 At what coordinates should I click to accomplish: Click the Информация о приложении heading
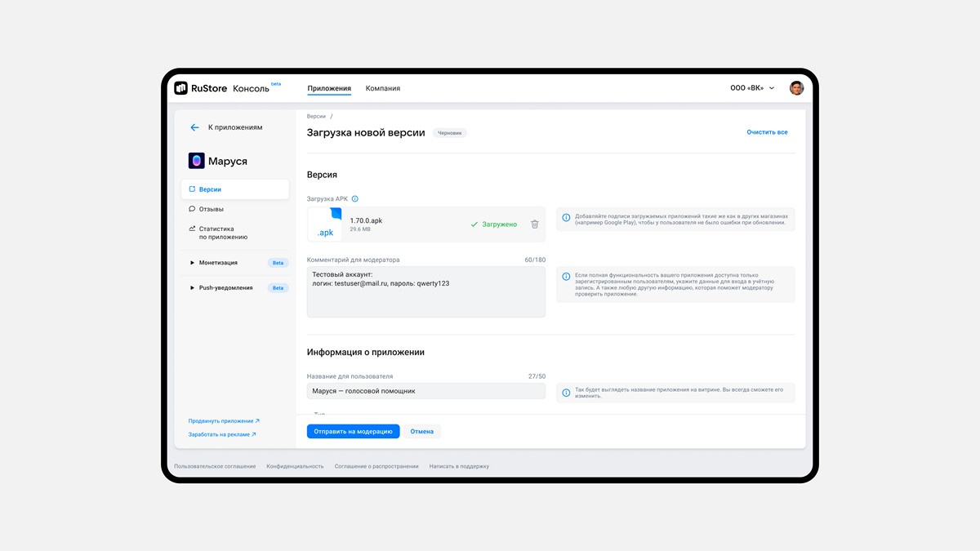pos(366,353)
